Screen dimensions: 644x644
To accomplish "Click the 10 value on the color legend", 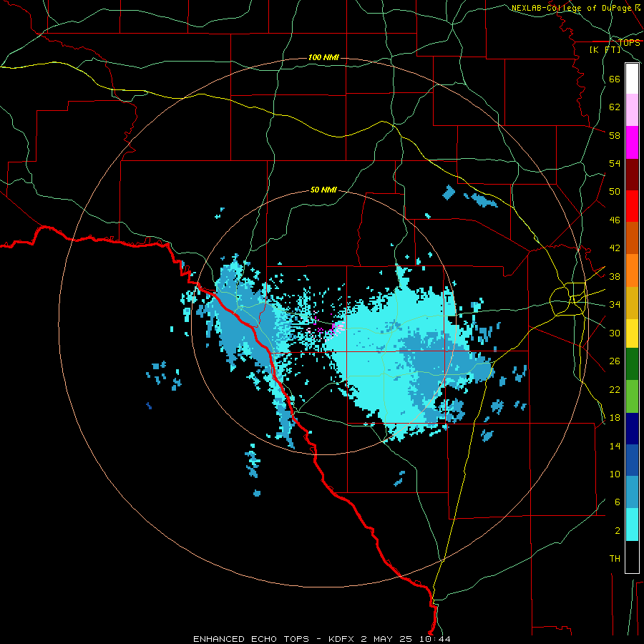I will pyautogui.click(x=615, y=474).
